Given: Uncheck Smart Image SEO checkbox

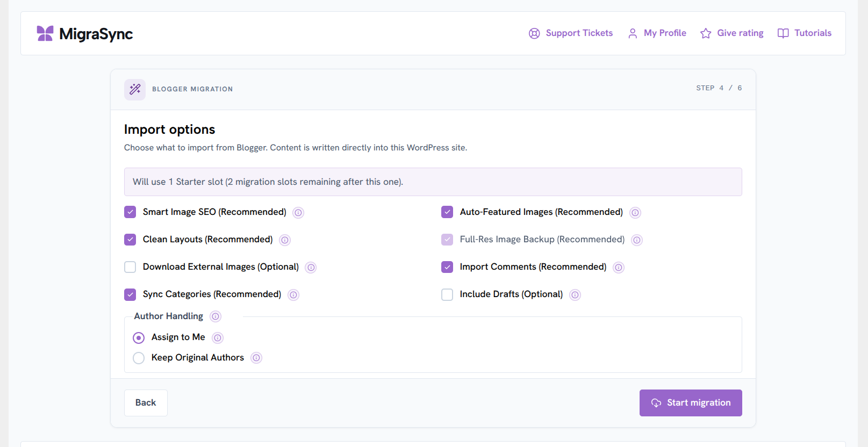Looking at the screenshot, I should point(130,212).
